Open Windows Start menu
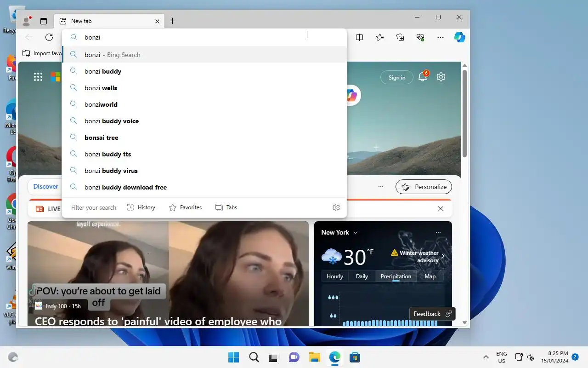588x368 pixels. (x=233, y=357)
